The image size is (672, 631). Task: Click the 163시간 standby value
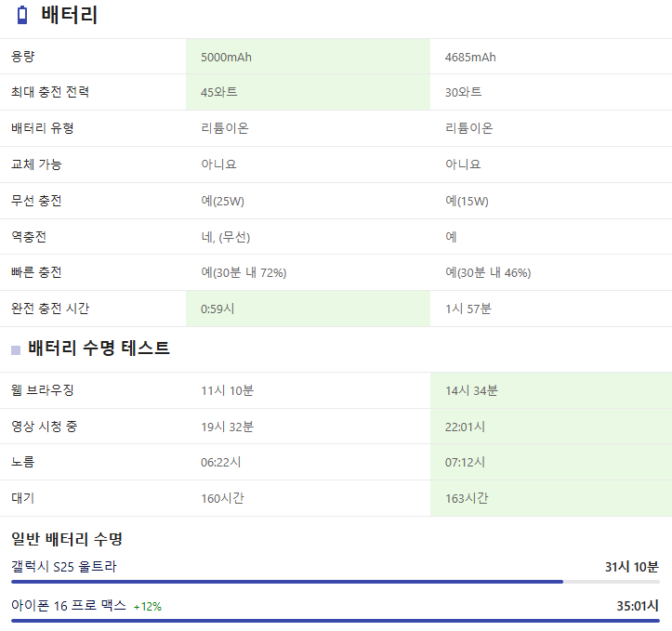[x=467, y=498]
